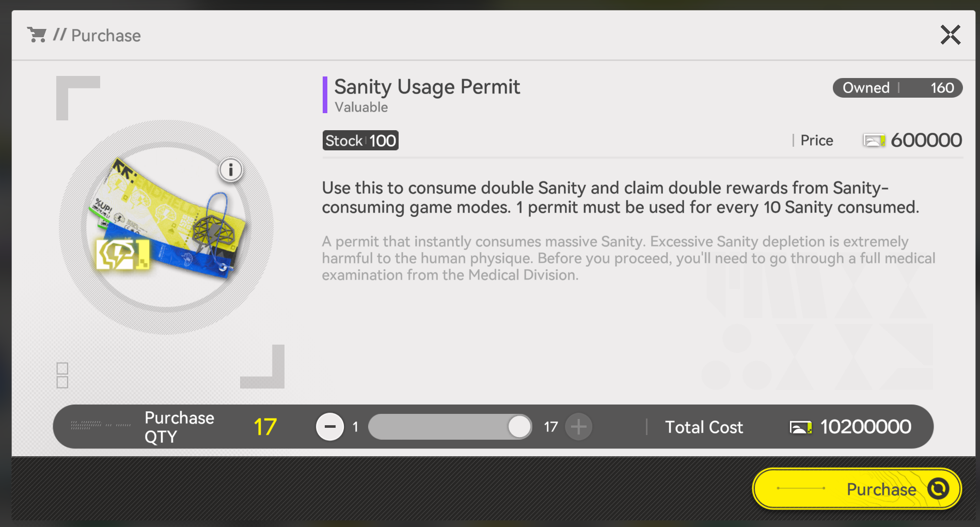
Task: Close the Purchase dialog
Action: [950, 35]
